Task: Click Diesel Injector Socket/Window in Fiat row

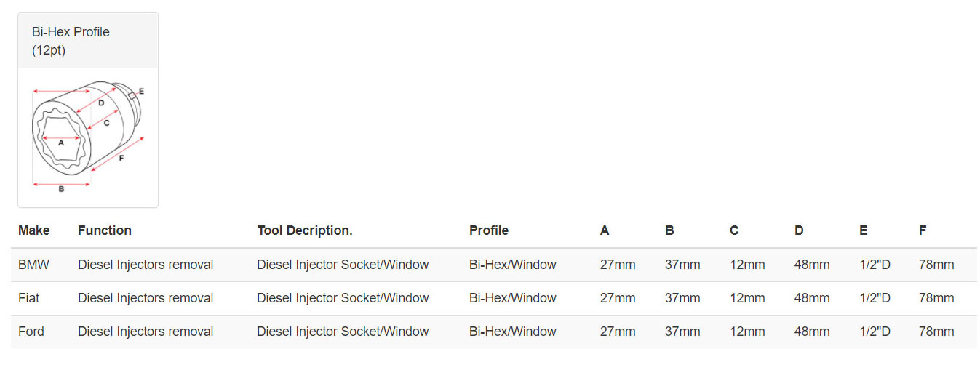Action: [x=343, y=298]
